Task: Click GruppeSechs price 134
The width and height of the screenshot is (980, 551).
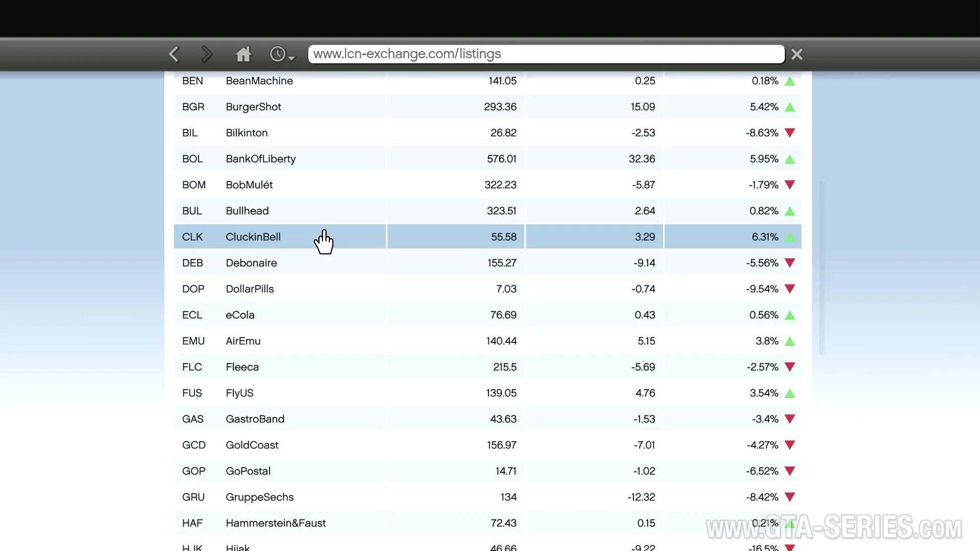Action: coord(508,497)
